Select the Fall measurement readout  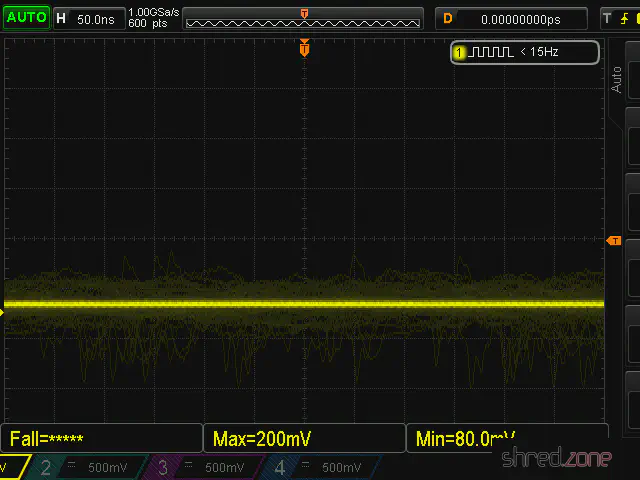click(103, 438)
